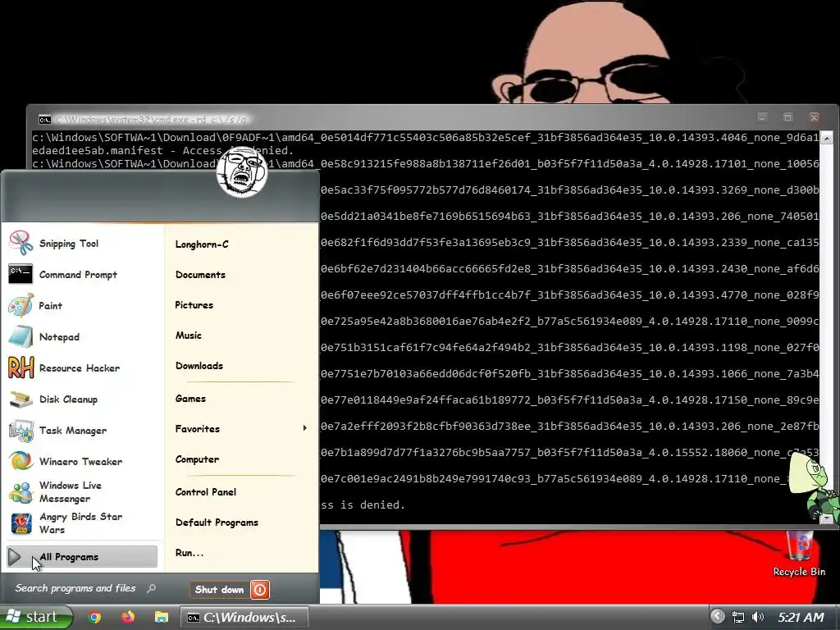Open Music folder link

click(x=189, y=336)
